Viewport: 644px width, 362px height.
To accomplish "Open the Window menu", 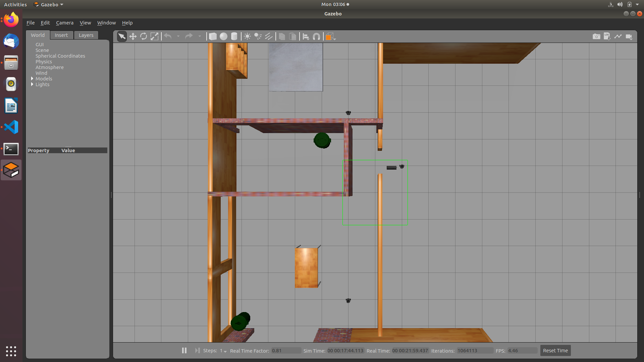I will 106,22.
